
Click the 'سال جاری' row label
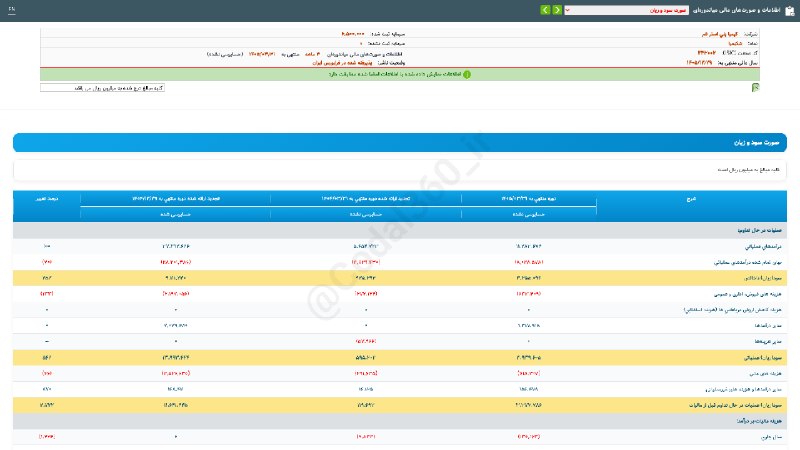click(771, 437)
